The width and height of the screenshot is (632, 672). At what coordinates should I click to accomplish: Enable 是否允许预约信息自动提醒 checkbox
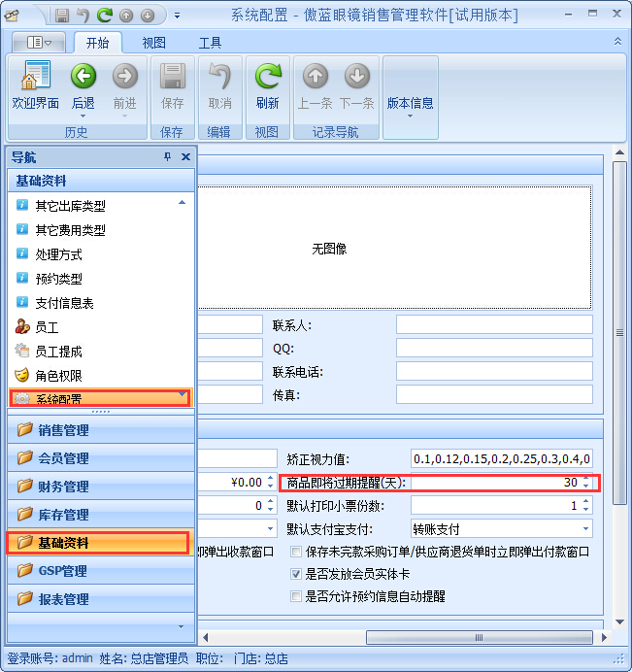297,596
